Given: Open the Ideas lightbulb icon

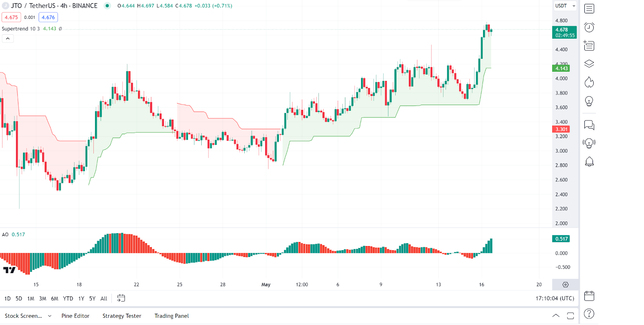Looking at the screenshot, I should point(589,101).
